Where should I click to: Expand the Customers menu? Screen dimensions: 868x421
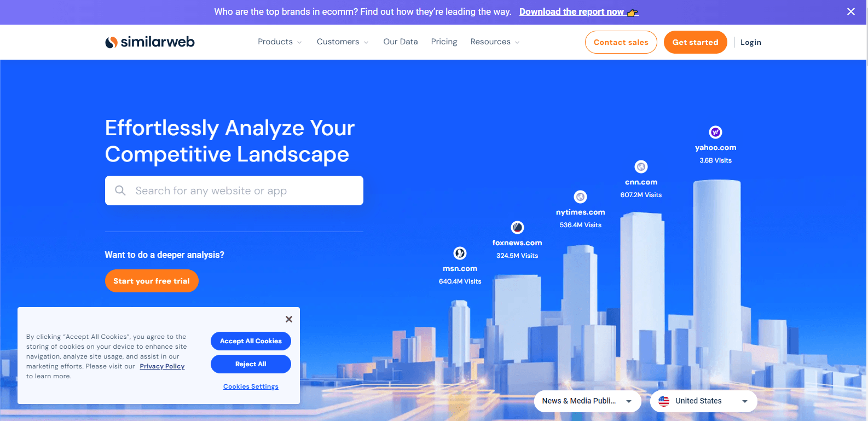343,42
